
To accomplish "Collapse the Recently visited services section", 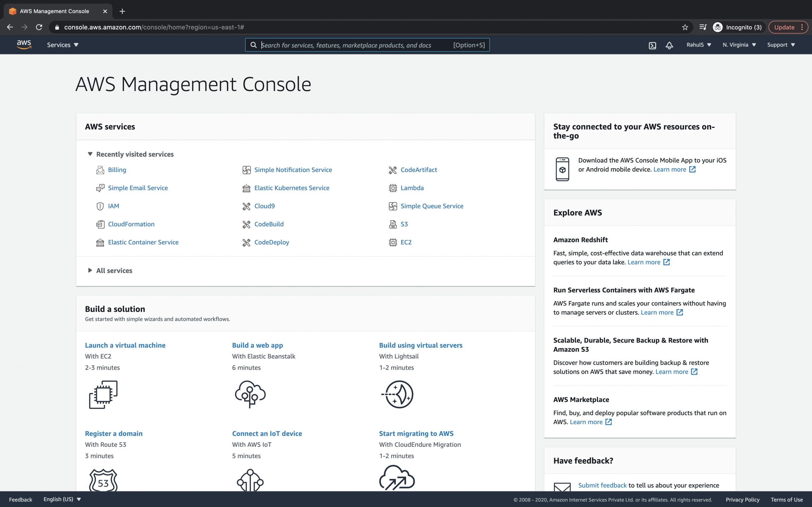I will pyautogui.click(x=90, y=154).
